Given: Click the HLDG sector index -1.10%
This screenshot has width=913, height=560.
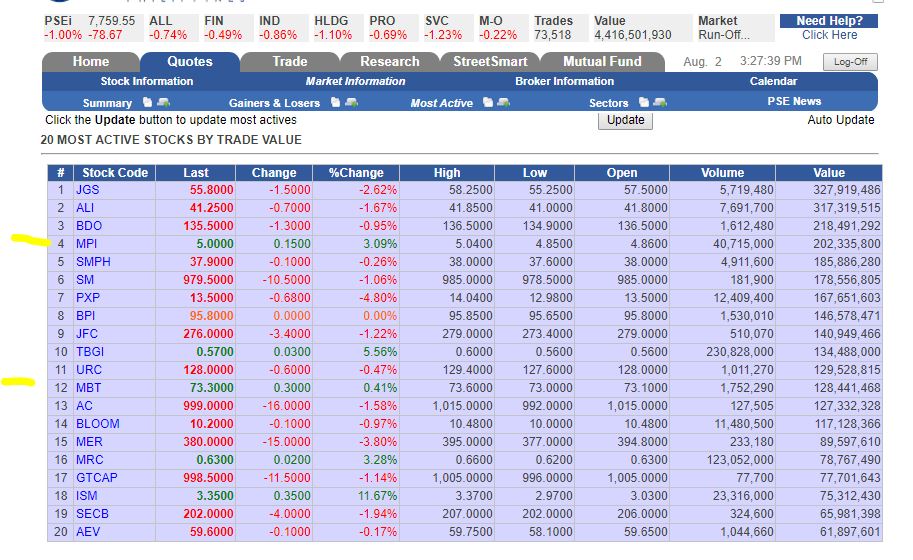Looking at the screenshot, I should 333,35.
